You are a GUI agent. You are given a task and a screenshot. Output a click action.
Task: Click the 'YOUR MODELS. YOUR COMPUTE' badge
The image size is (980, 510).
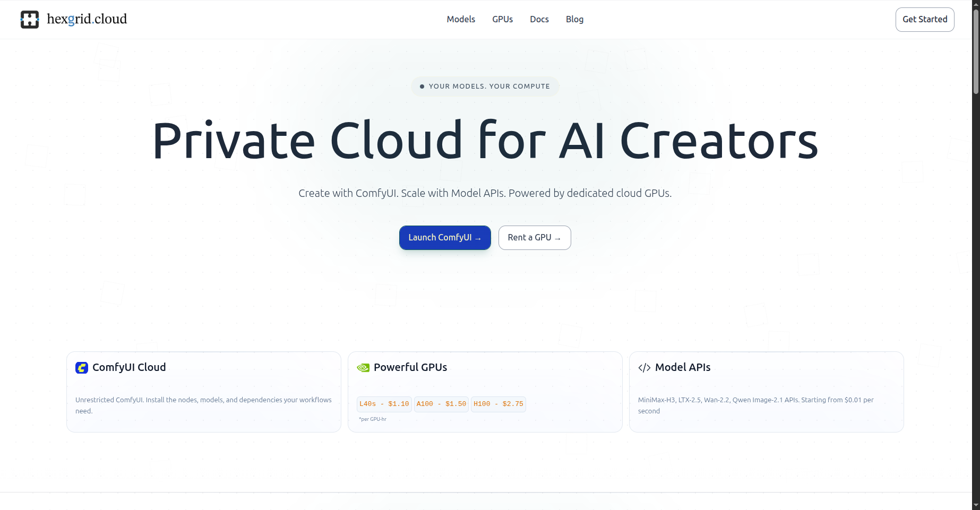pos(485,87)
